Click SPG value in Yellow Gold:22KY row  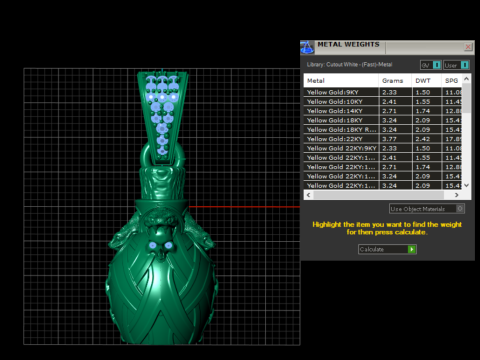pos(453,139)
